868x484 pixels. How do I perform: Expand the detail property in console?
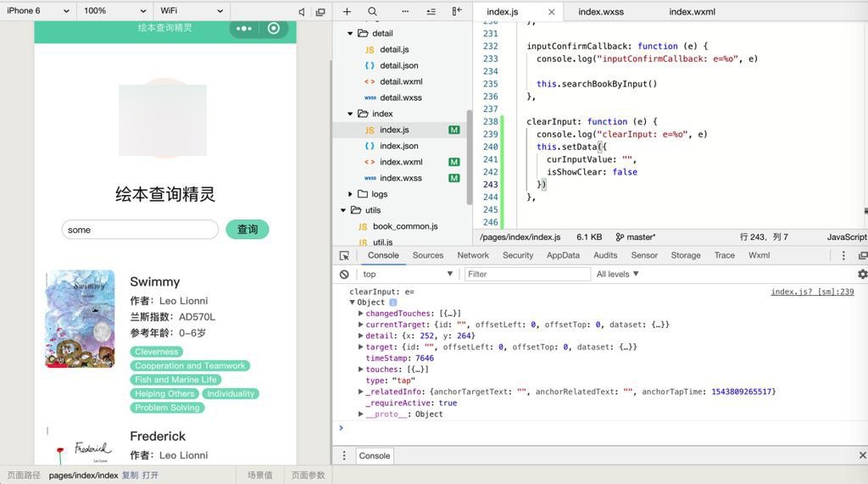[x=361, y=336]
